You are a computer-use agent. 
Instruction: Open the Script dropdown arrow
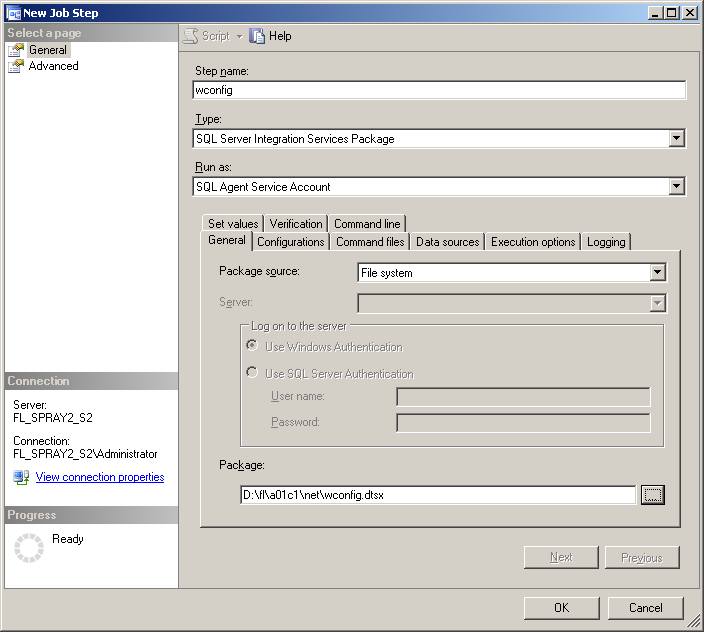pyautogui.click(x=239, y=37)
